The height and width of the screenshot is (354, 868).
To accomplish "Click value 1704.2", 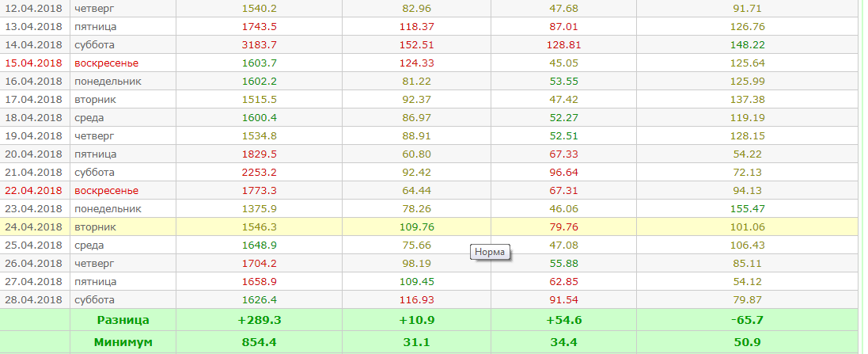I will point(260,263).
